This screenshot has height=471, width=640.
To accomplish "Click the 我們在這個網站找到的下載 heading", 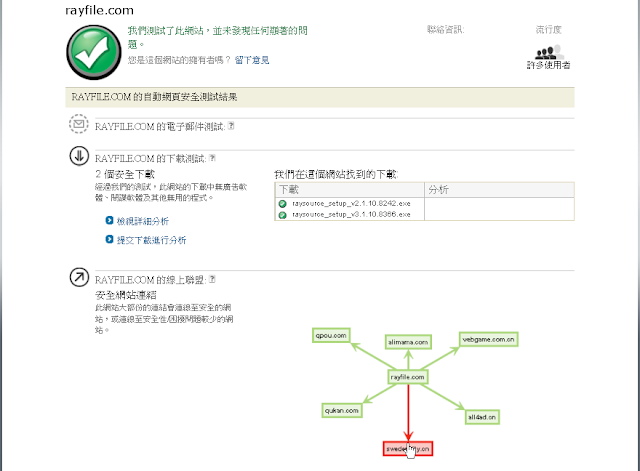I will [336, 174].
